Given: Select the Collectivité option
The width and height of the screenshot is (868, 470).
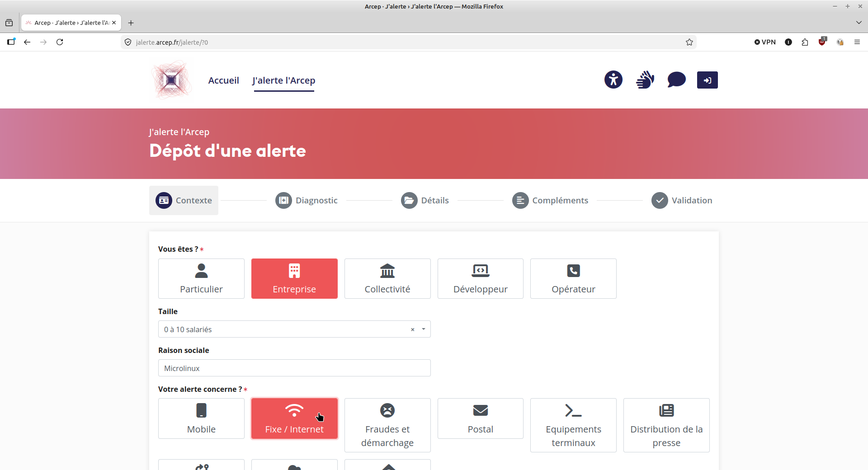Looking at the screenshot, I should 387,278.
